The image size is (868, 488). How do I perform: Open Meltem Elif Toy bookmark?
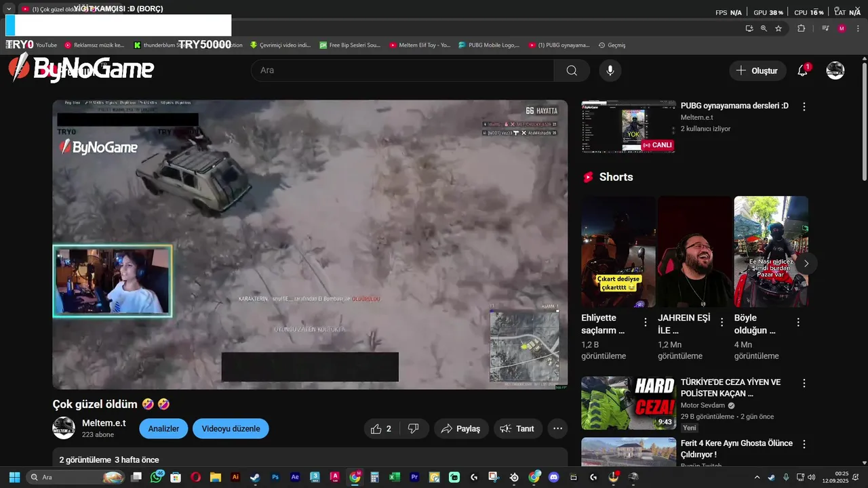pyautogui.click(x=420, y=45)
